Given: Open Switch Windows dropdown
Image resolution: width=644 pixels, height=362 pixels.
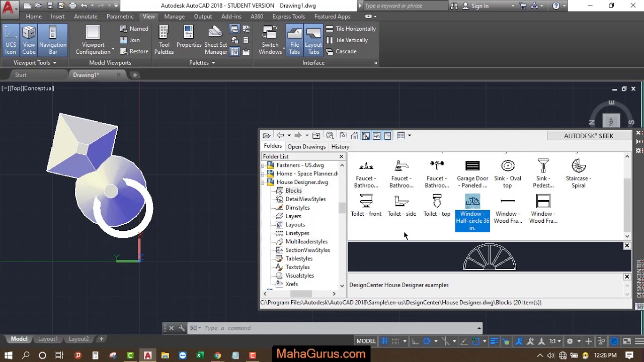Looking at the screenshot, I should point(270,40).
